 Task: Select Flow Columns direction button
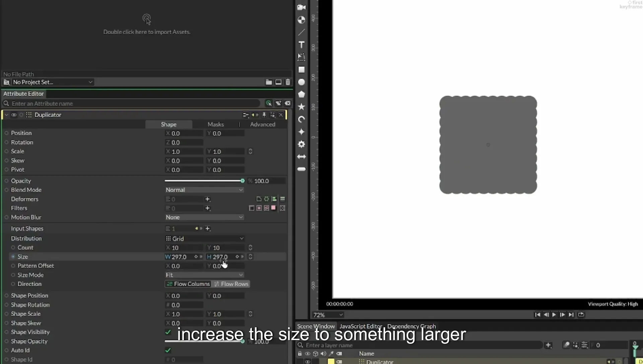pyautogui.click(x=188, y=284)
